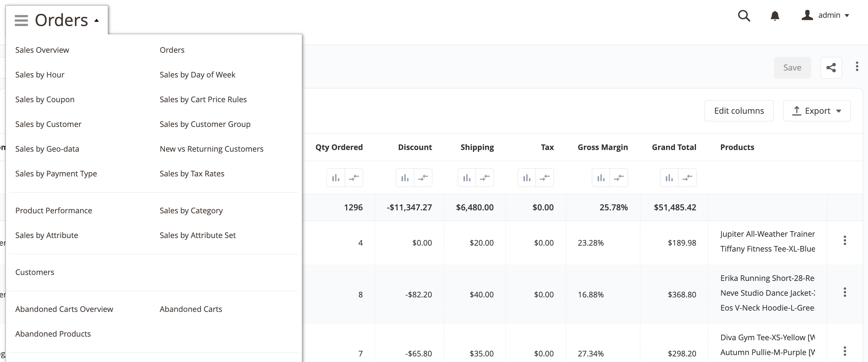Open the notifications bell
The image size is (868, 362).
(x=775, y=15)
